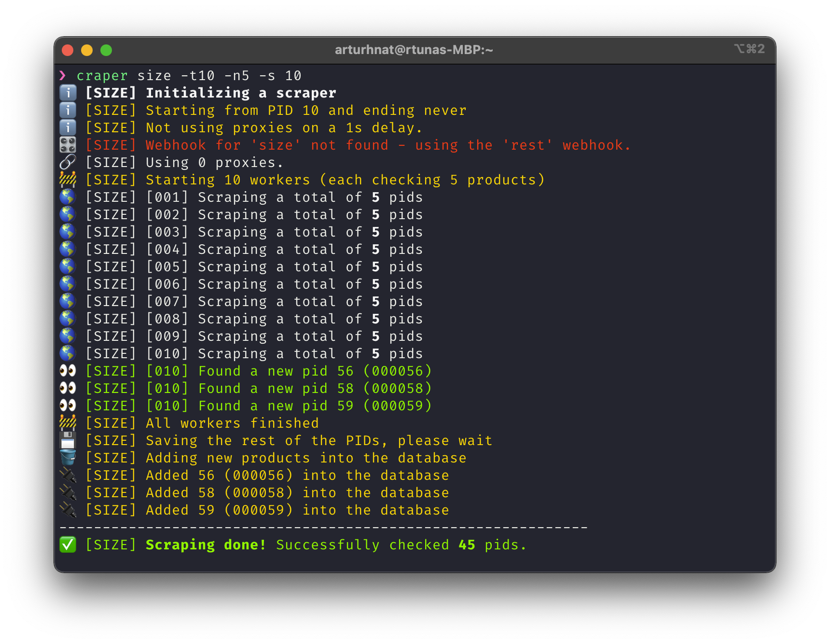This screenshot has width=830, height=644.
Task: Click the globe icon on 'Scraping' worker [010] line
Action: click(68, 353)
